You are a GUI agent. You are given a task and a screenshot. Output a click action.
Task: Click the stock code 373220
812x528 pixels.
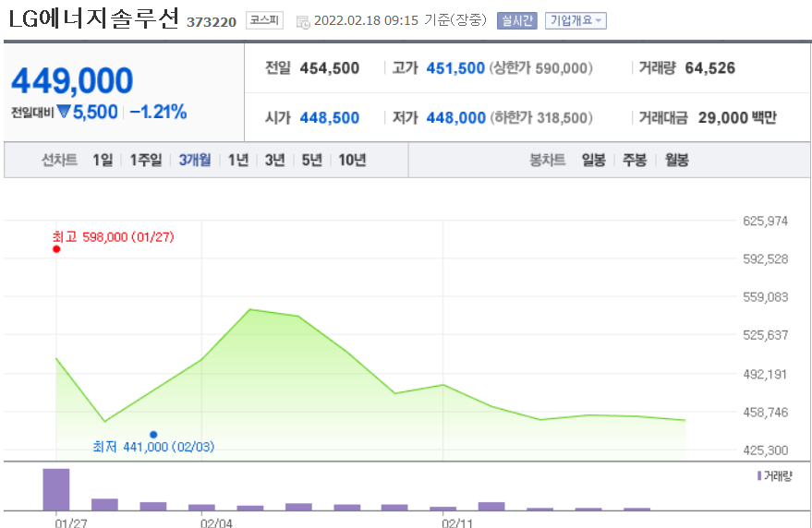(212, 22)
